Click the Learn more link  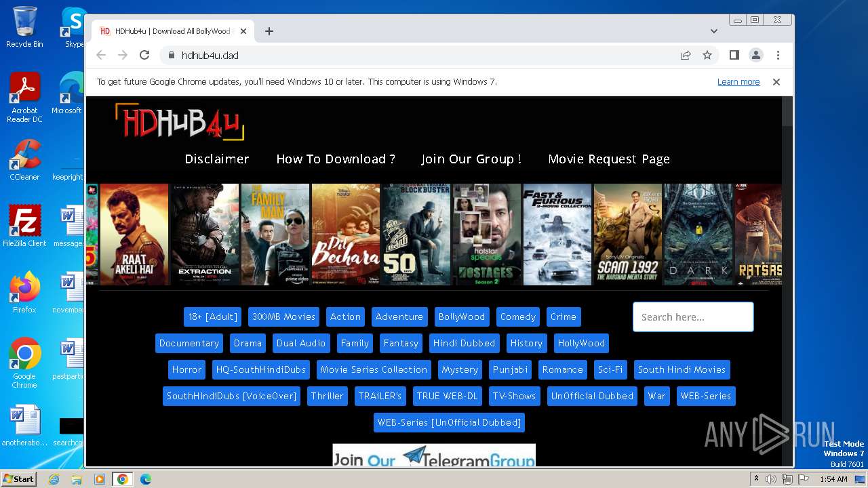[x=738, y=82]
